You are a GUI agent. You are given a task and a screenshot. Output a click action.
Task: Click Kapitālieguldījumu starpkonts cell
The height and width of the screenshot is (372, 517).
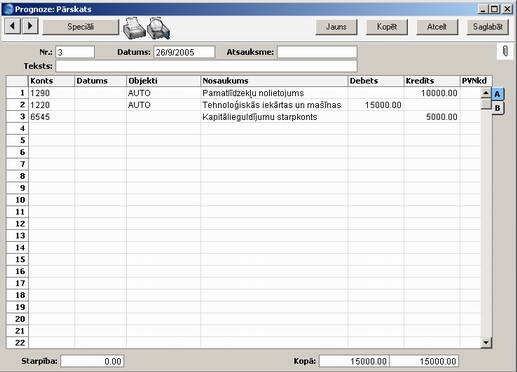pyautogui.click(x=274, y=117)
